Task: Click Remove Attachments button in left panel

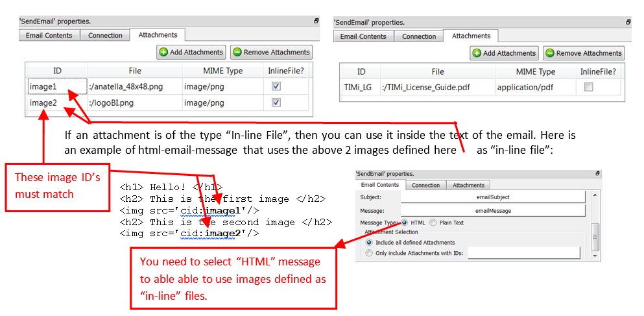Action: (271, 52)
